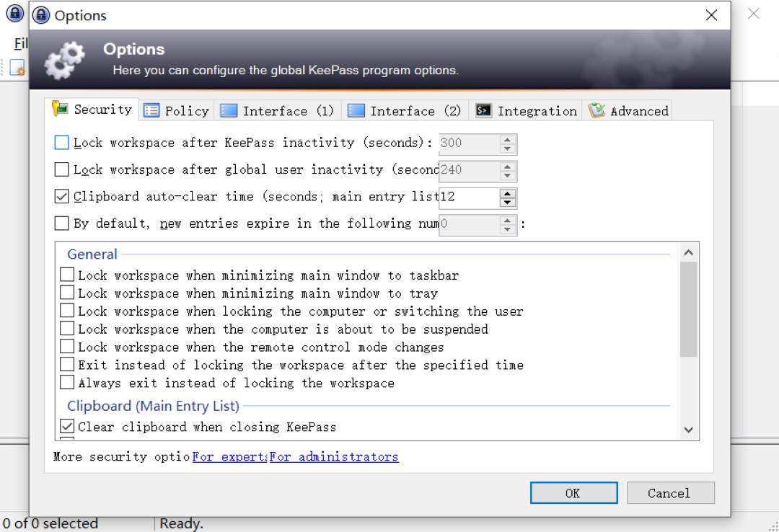The image size is (779, 532).
Task: Click the lock icon in the Options title bar
Action: tap(40, 14)
